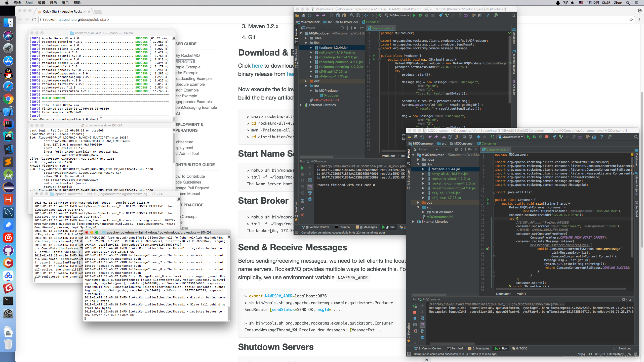Select the rocketmq-all-4.2.0 build terminal
The image size is (644, 362).
pyautogui.click(x=102, y=32)
